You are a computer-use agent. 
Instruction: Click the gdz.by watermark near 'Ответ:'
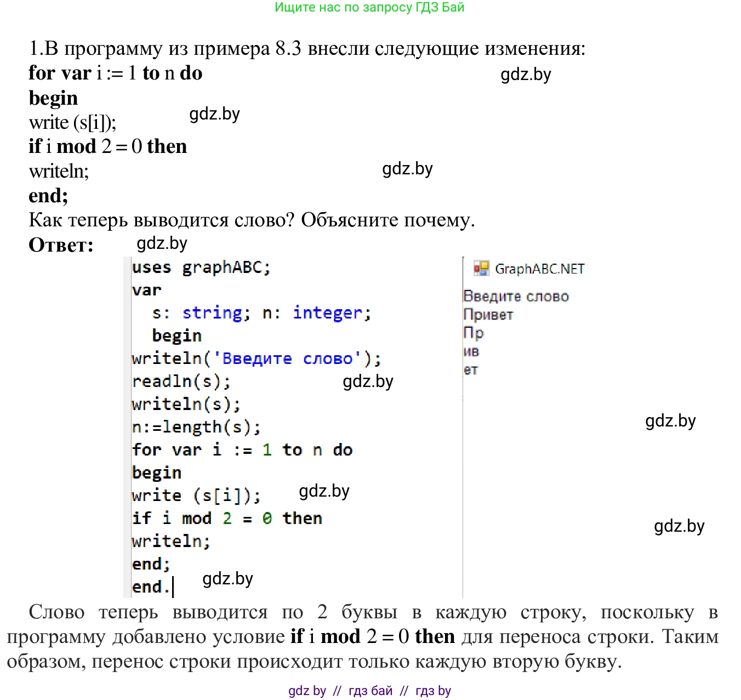[162, 243]
